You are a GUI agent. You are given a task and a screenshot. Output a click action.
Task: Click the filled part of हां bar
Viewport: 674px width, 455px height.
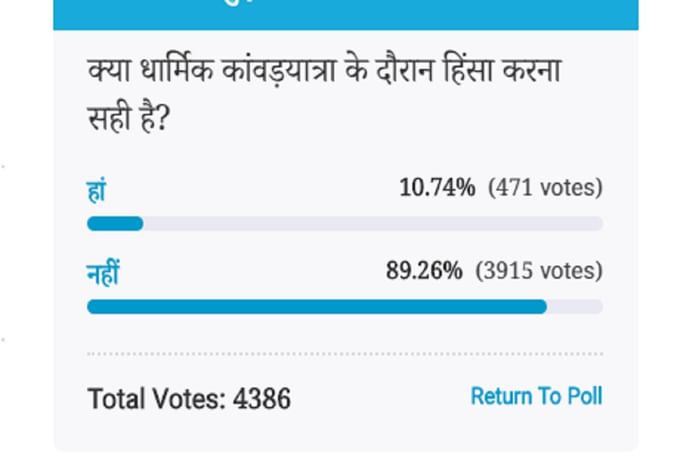115,223
